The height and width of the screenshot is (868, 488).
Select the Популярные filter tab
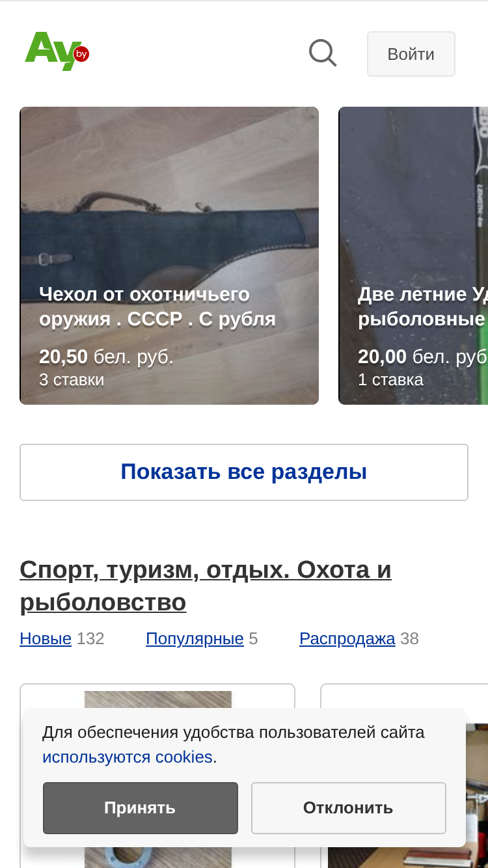(195, 639)
